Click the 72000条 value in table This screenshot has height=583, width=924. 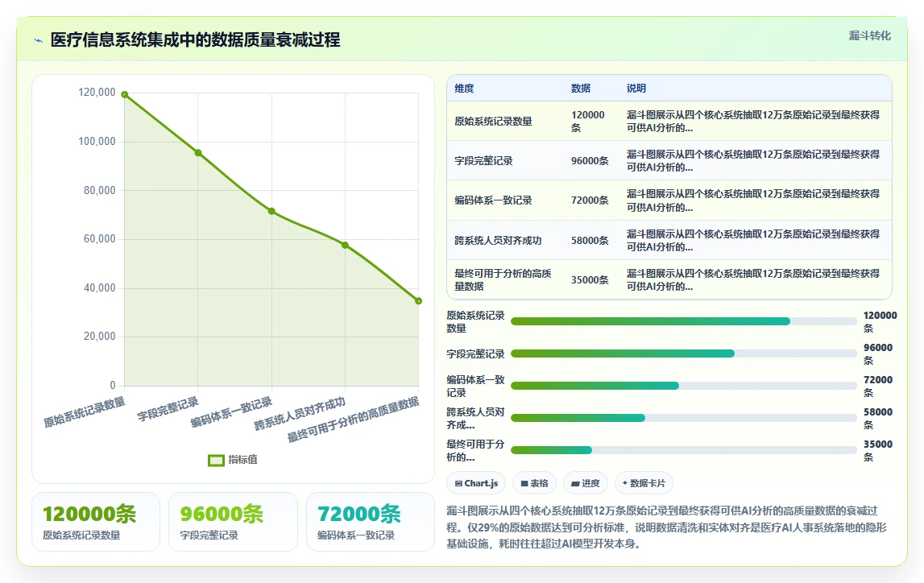coord(590,201)
